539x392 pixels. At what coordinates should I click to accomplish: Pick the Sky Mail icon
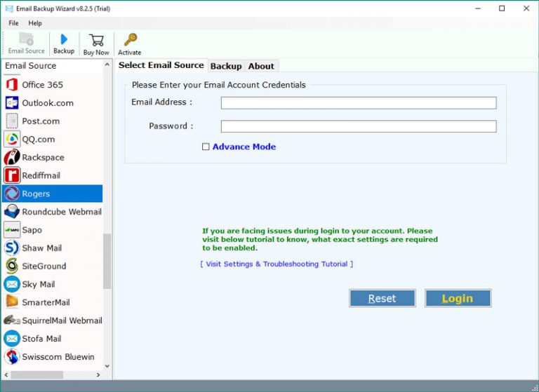11,284
